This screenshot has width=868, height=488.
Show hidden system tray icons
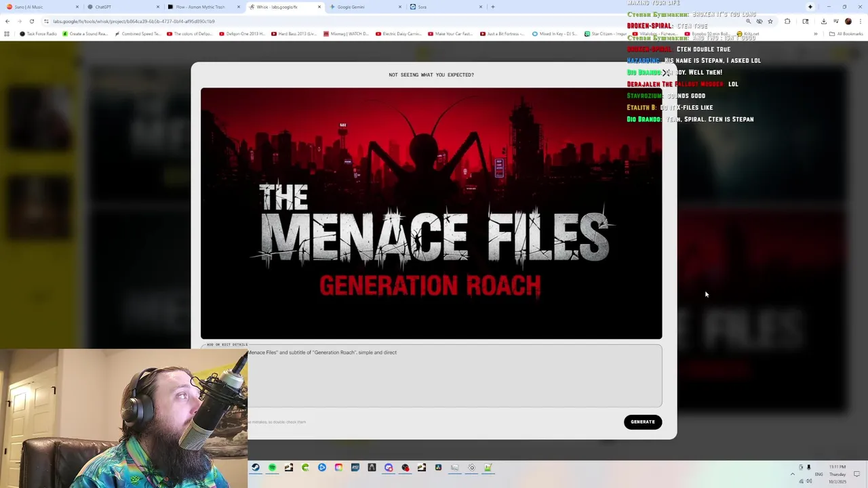click(x=792, y=474)
